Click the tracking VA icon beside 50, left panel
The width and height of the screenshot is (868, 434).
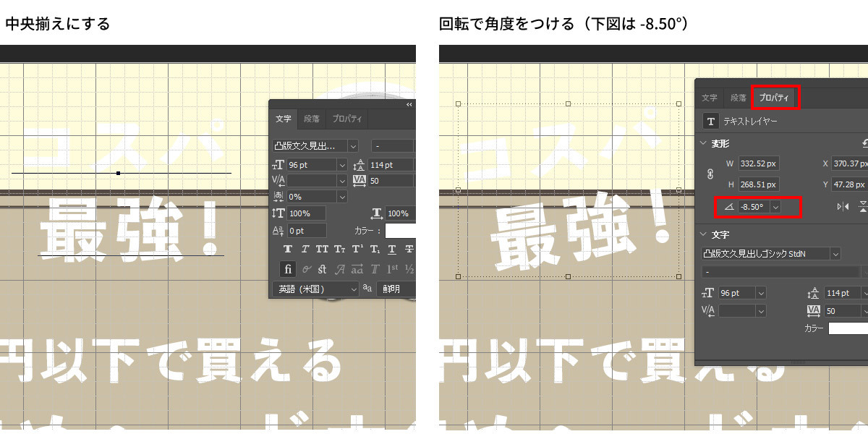(360, 180)
